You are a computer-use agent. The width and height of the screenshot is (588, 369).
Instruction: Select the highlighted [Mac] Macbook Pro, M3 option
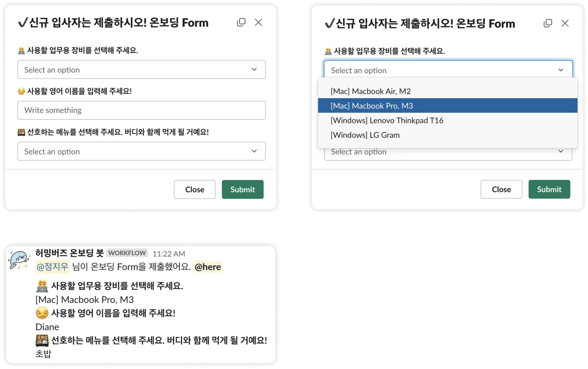372,106
